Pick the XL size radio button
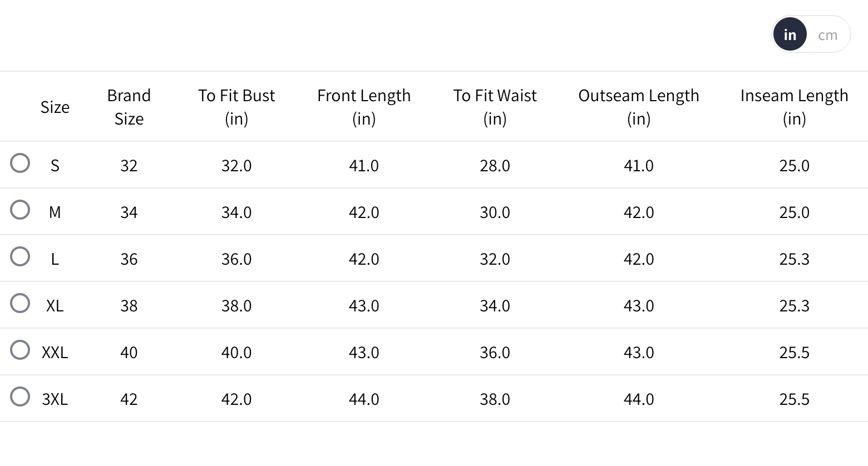Viewport: 868px width, 466px height. [20, 303]
